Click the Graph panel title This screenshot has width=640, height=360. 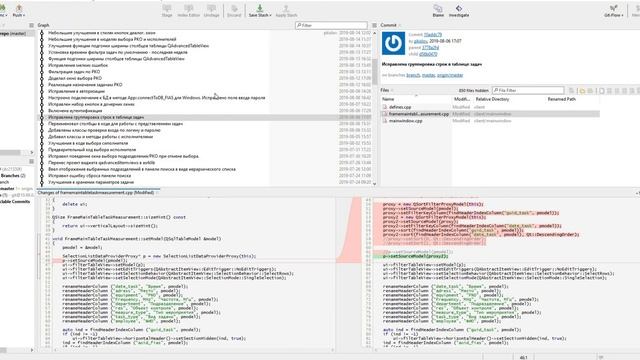pyautogui.click(x=43, y=25)
